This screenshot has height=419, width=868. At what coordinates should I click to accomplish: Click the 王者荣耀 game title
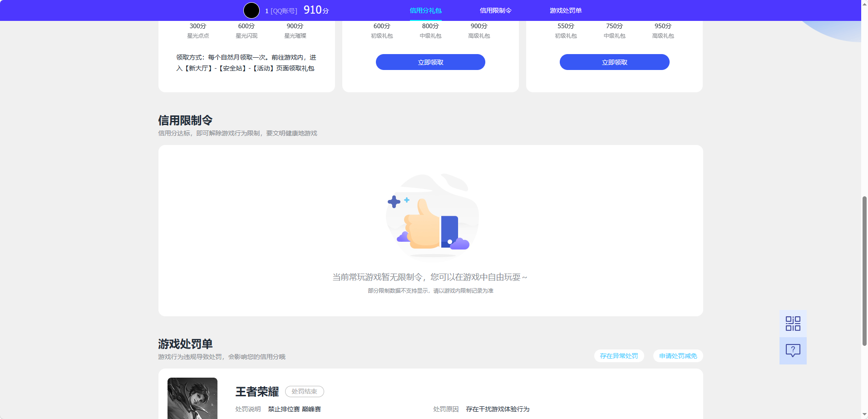[257, 392]
